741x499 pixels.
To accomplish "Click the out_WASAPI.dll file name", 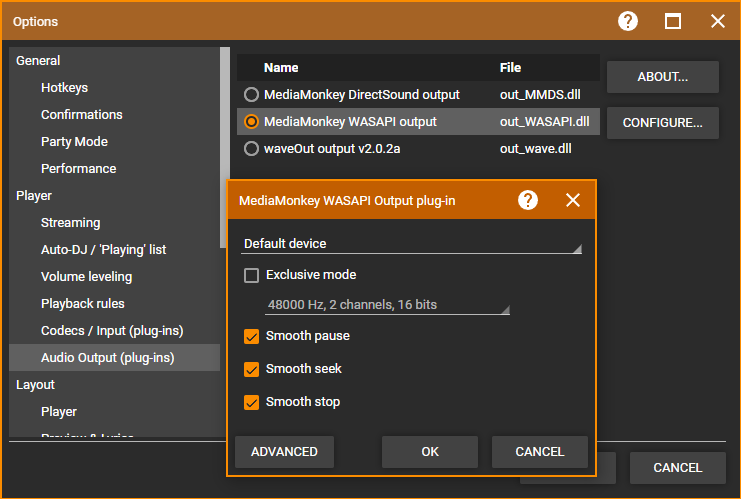I will pyautogui.click(x=544, y=121).
